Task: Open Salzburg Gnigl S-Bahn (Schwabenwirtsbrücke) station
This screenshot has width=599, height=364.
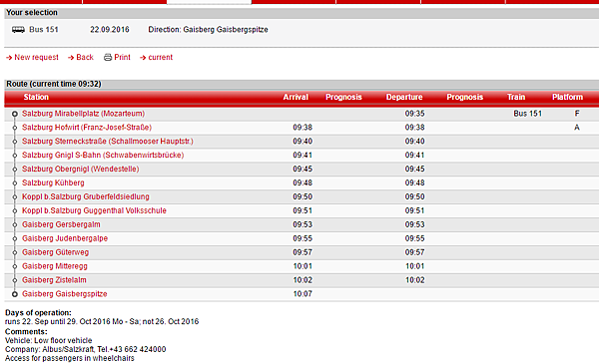Action: 103,155
